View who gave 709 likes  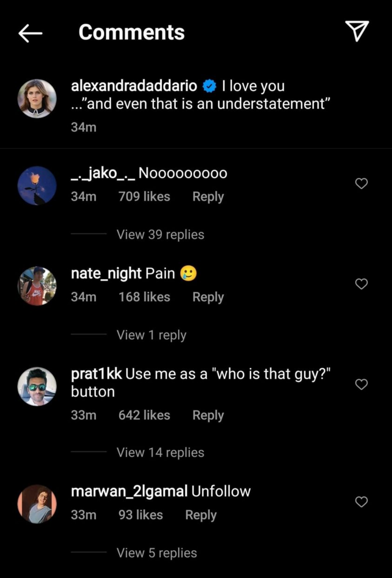[x=144, y=197]
